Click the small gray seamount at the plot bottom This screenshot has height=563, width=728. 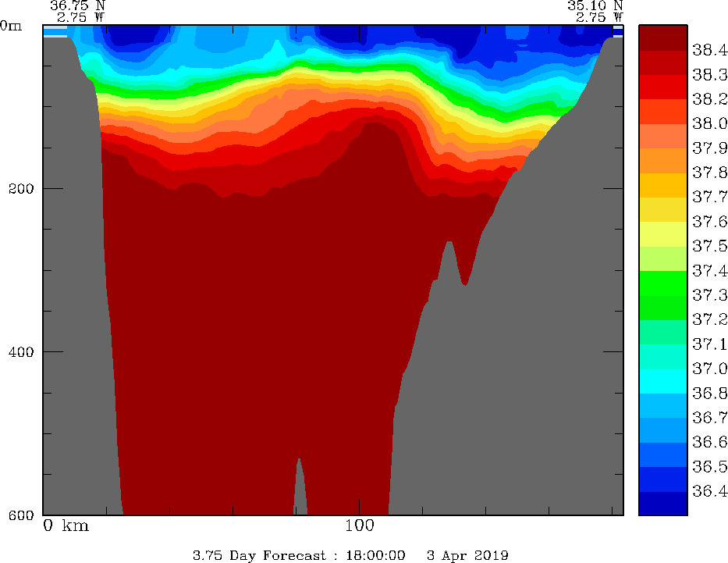point(300,492)
